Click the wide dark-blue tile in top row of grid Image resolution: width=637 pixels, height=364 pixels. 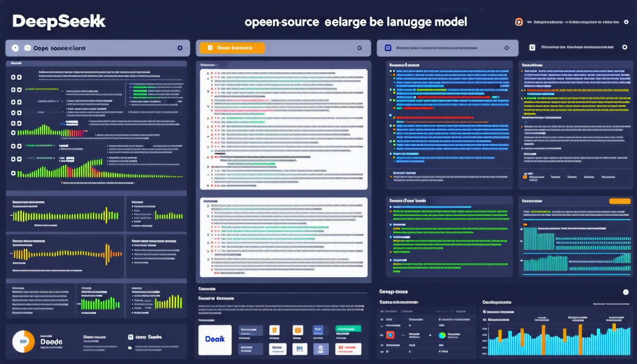pyautogui.click(x=250, y=330)
